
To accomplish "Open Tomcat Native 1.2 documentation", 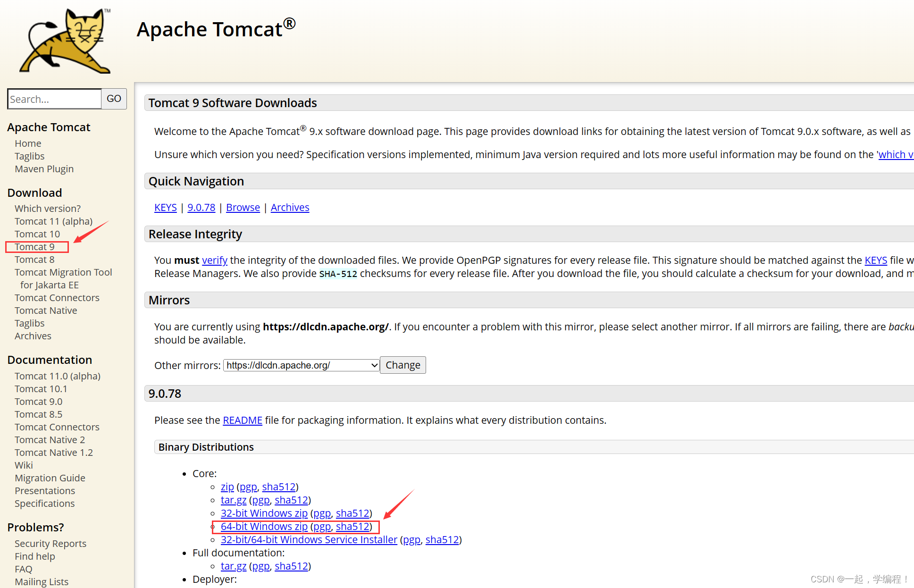I will (x=54, y=452).
